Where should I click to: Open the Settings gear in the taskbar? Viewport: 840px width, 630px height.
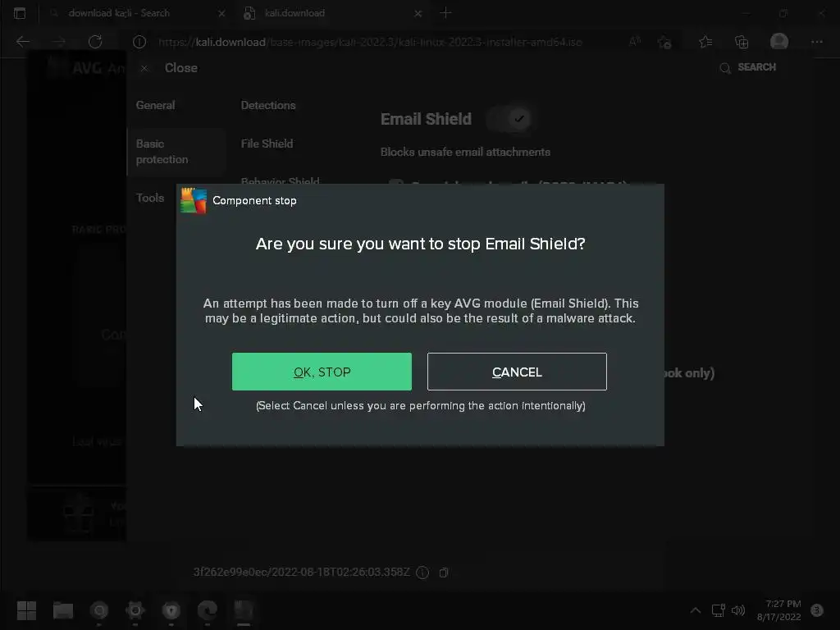[135, 610]
